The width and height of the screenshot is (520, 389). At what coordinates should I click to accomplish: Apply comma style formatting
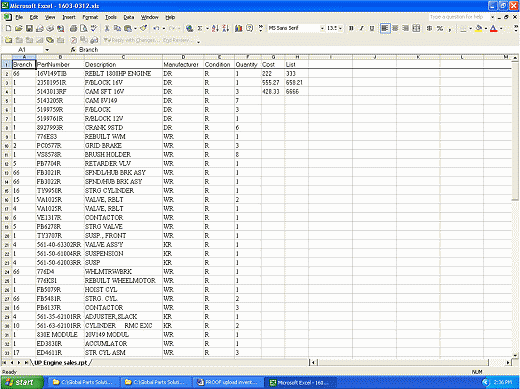pyautogui.click(x=450, y=29)
